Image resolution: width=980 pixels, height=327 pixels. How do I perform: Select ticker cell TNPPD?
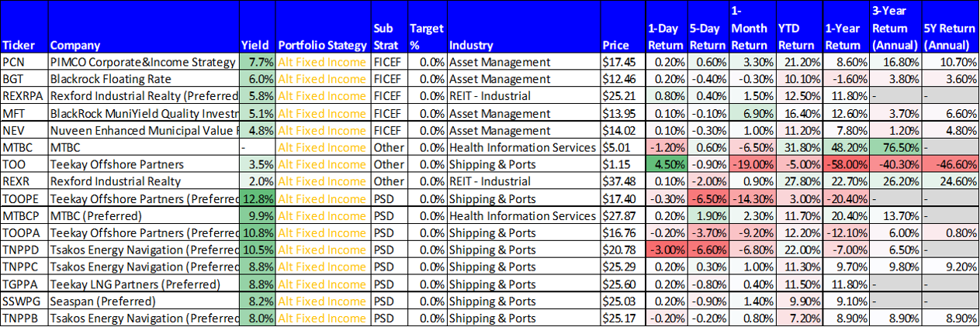[x=24, y=250]
